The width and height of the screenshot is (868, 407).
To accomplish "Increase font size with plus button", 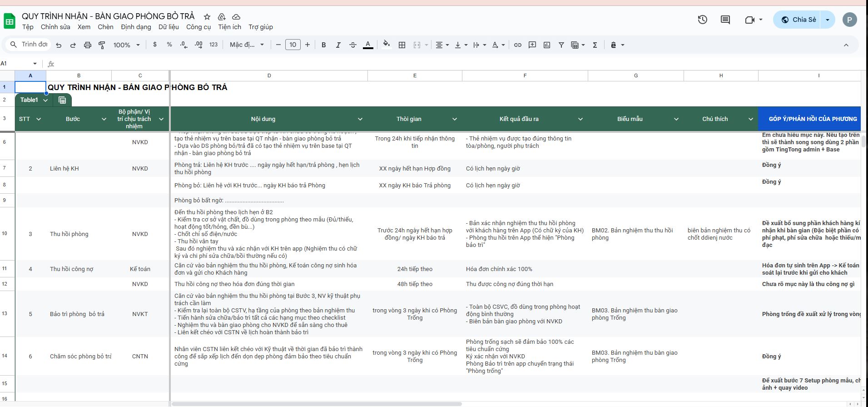I will point(308,45).
